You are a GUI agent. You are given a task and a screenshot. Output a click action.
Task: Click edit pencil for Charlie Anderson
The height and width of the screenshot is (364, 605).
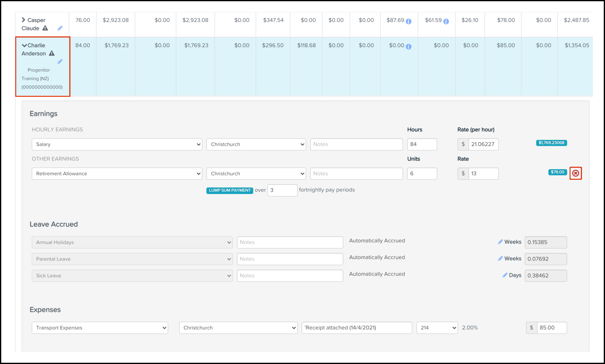tap(60, 62)
